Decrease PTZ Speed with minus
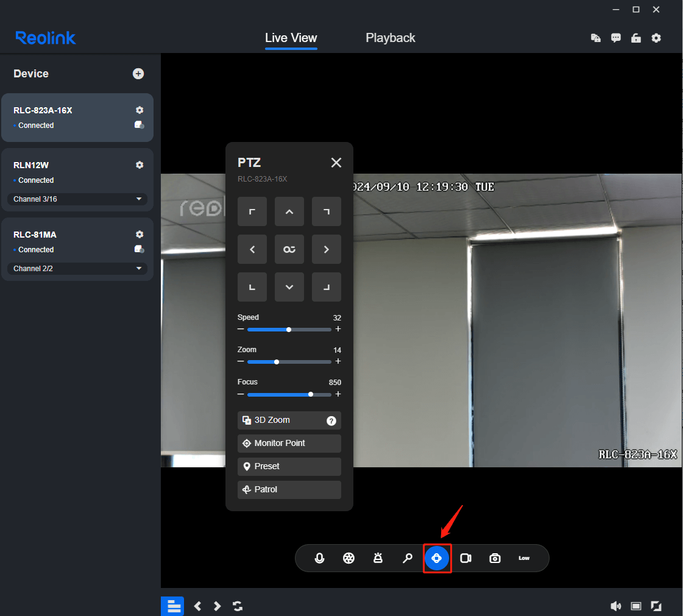The image size is (683, 616). (x=241, y=330)
